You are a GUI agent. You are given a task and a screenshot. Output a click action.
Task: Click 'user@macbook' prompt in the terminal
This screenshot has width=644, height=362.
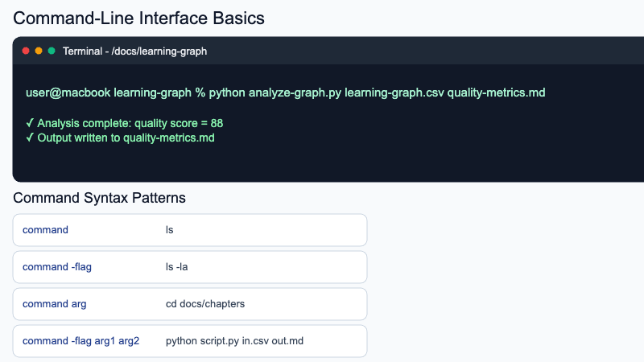tap(68, 93)
